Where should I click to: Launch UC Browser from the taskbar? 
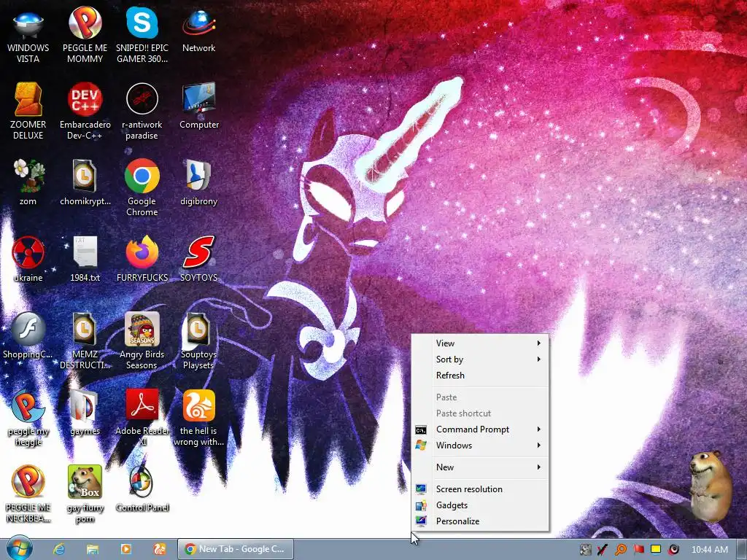coord(159,549)
